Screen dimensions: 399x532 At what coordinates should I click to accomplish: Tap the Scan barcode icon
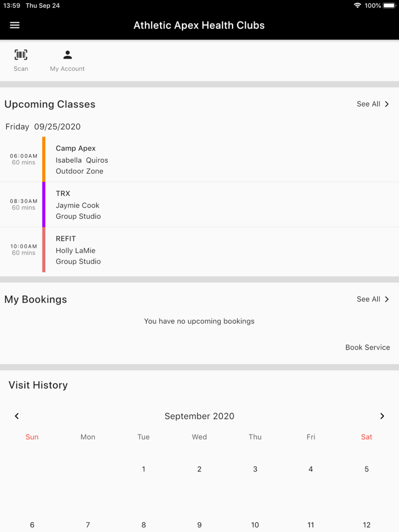click(x=21, y=55)
